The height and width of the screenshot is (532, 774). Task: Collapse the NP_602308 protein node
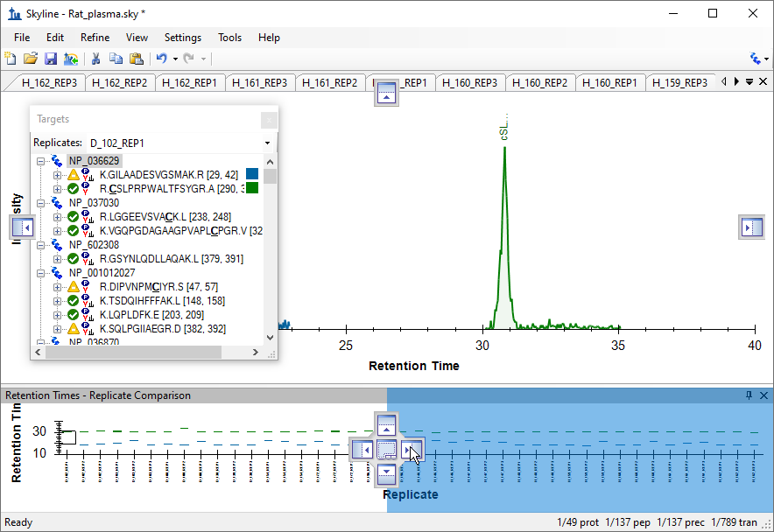click(x=40, y=245)
